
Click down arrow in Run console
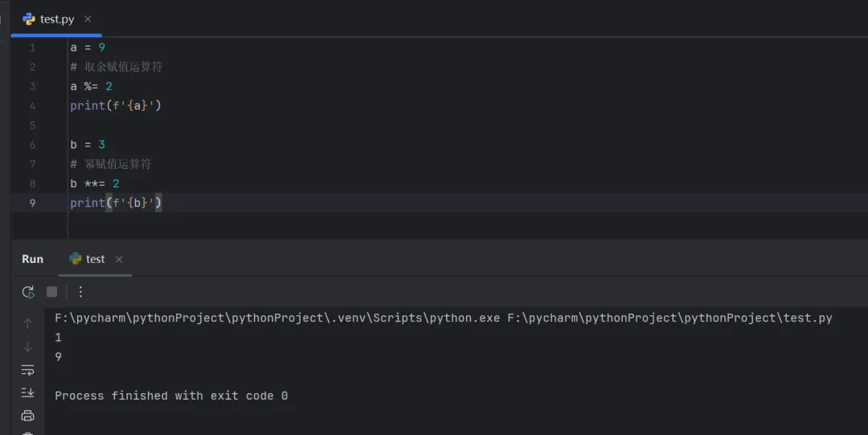(28, 347)
